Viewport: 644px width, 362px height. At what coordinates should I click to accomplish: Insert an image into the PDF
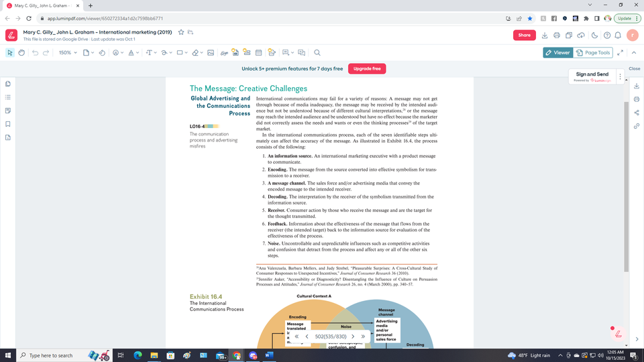point(211,52)
